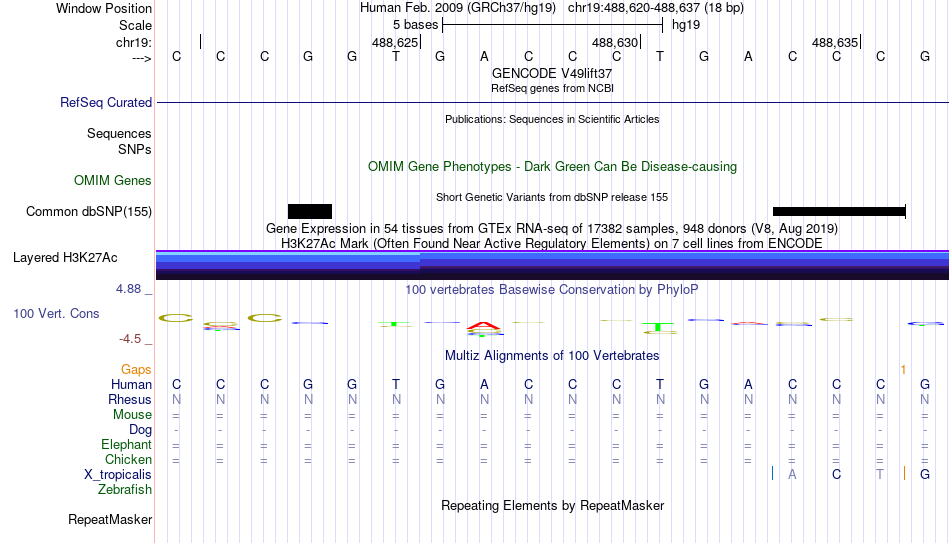Image resolution: width=950 pixels, height=543 pixels.
Task: Click the SNPs track label
Action: [135, 149]
